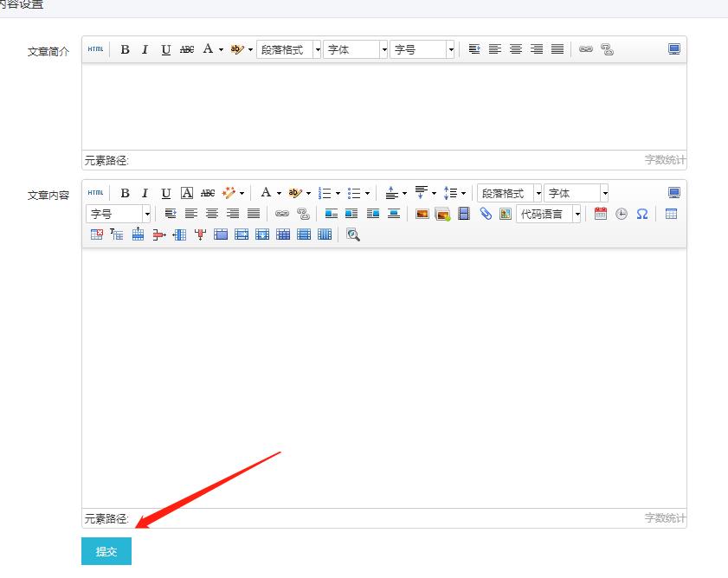
Task: Click the 提交 submit button
Action: [106, 551]
